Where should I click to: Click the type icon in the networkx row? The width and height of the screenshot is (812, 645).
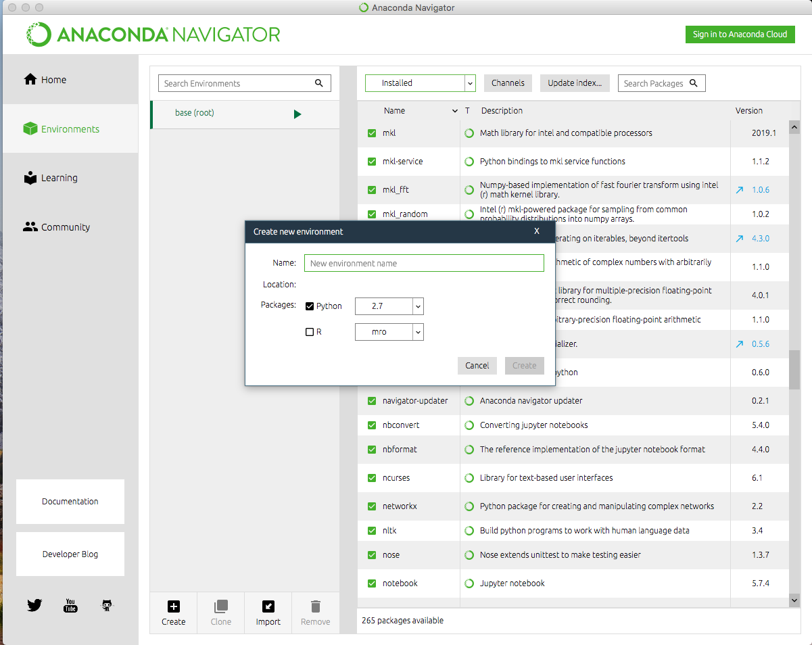[469, 506]
